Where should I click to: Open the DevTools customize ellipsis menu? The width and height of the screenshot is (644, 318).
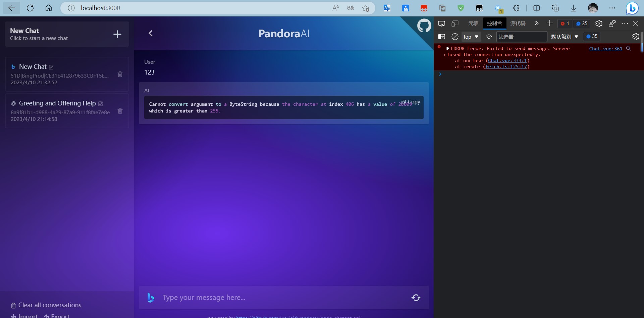pos(625,24)
